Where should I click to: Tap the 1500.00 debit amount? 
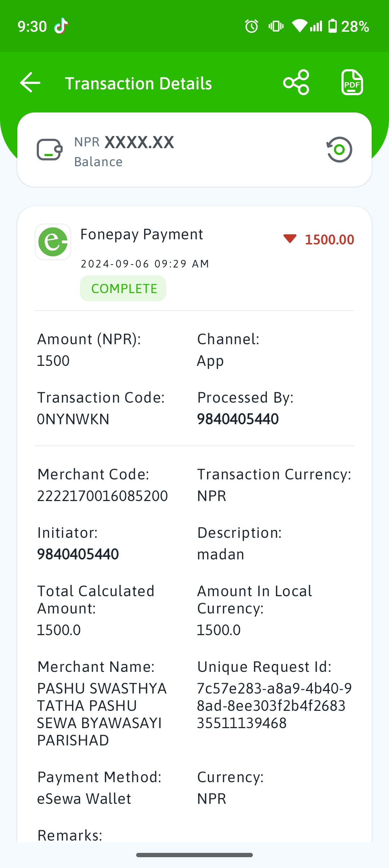click(x=330, y=240)
